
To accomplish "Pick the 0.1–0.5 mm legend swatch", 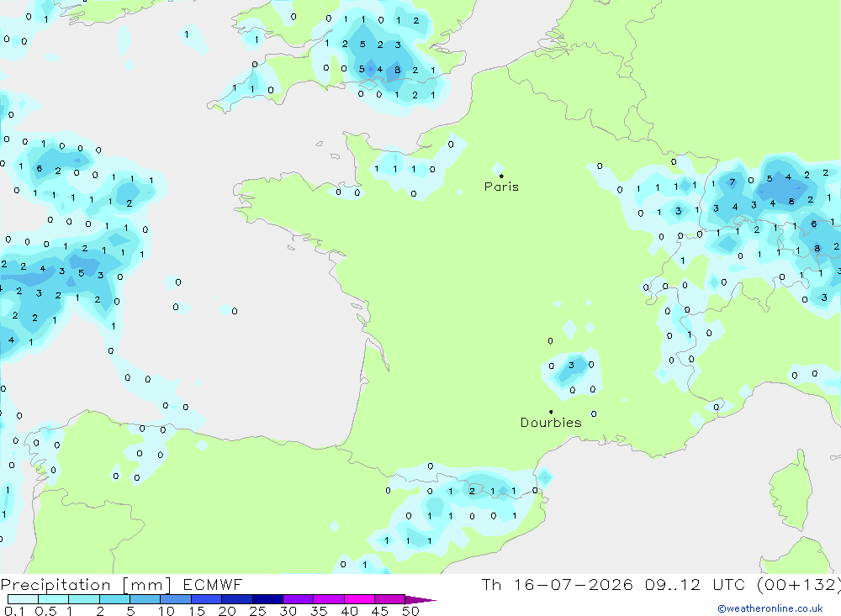I will click(23, 599).
